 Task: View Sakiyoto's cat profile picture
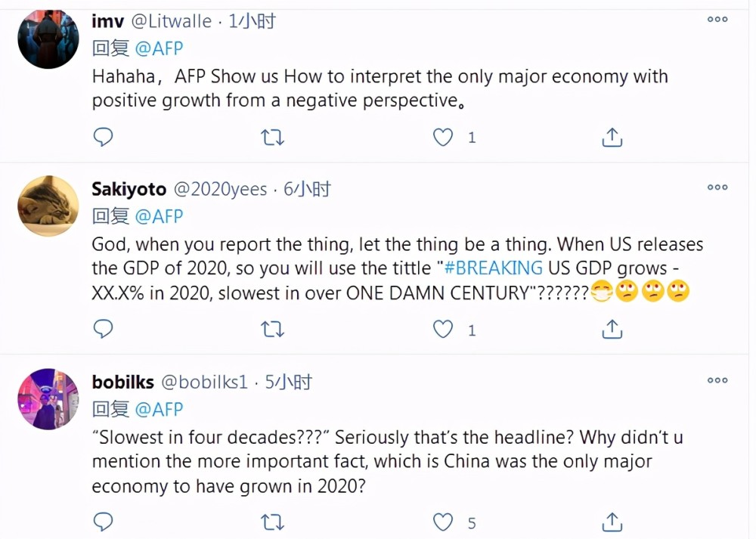48,206
